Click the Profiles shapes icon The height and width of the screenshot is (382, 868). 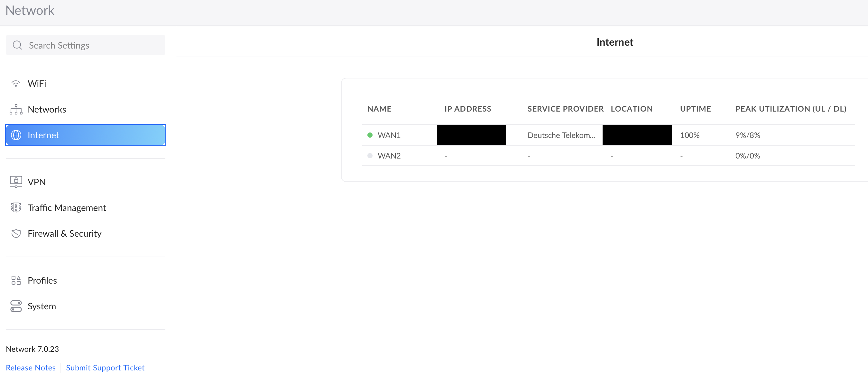coord(16,280)
